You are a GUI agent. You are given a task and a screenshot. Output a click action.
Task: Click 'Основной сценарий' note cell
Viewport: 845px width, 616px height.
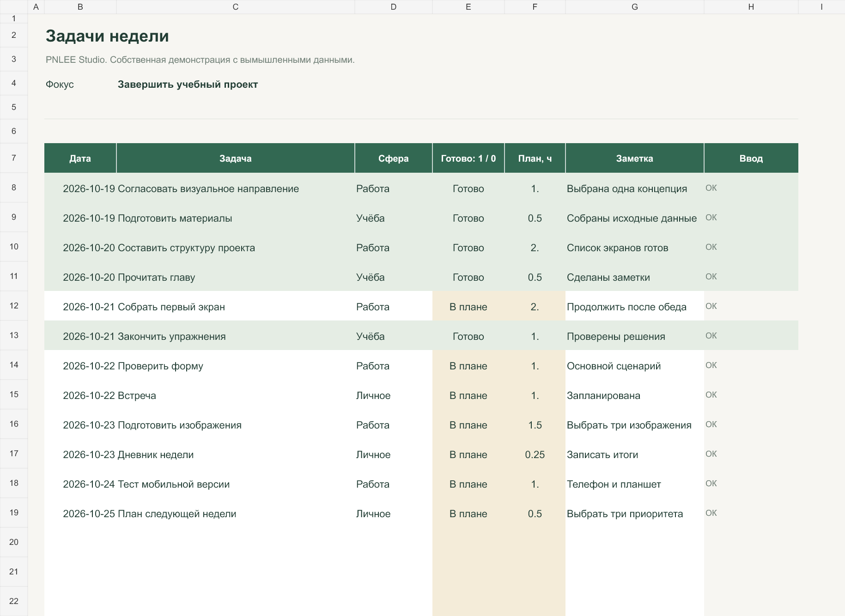point(634,366)
